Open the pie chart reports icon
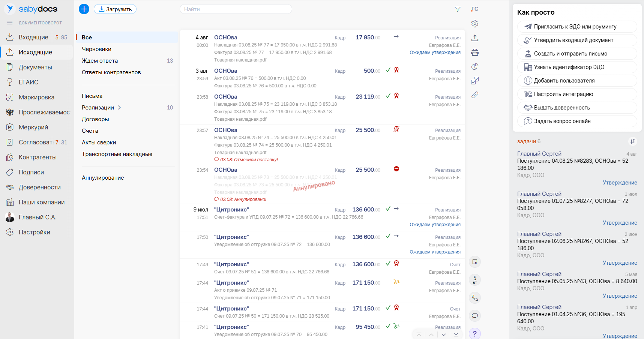The image size is (644, 339). (475, 66)
